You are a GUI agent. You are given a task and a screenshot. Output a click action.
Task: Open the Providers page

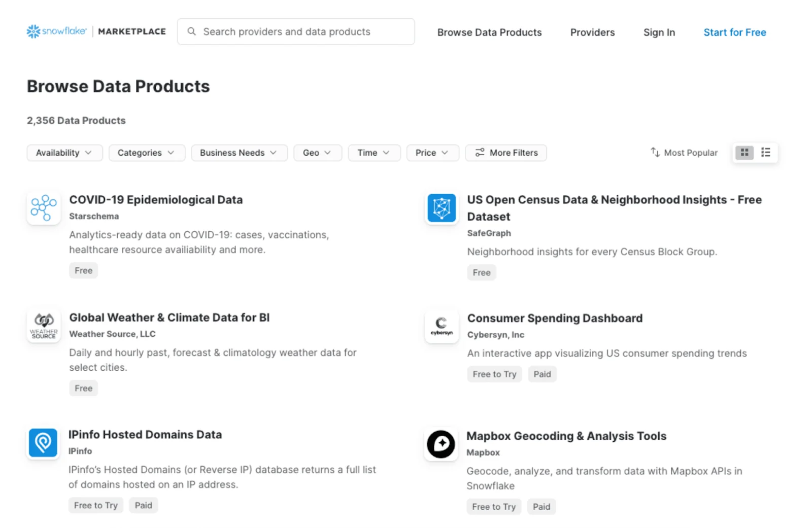coord(592,32)
